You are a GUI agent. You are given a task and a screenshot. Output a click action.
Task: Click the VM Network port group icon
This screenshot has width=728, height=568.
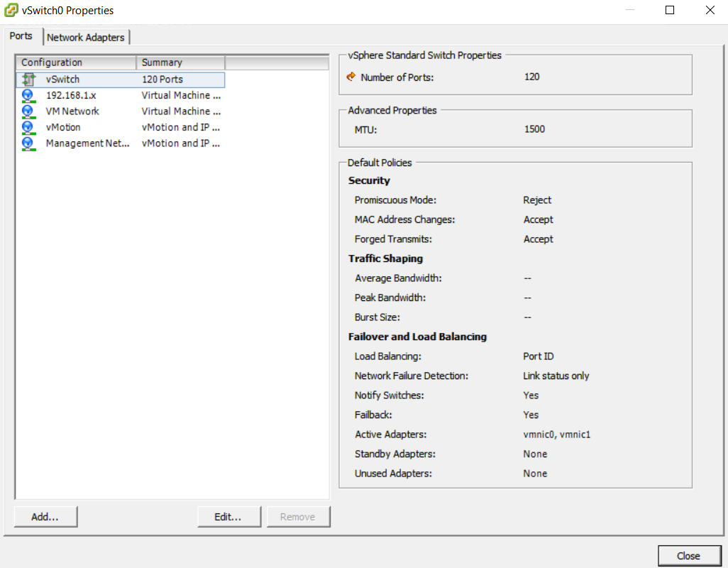click(28, 111)
